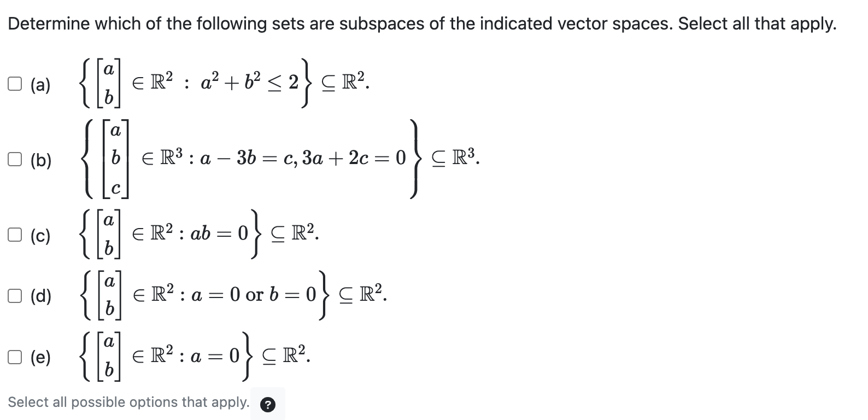This screenshot has width=868, height=420.
Task: Select the label text (c)
Action: point(40,236)
